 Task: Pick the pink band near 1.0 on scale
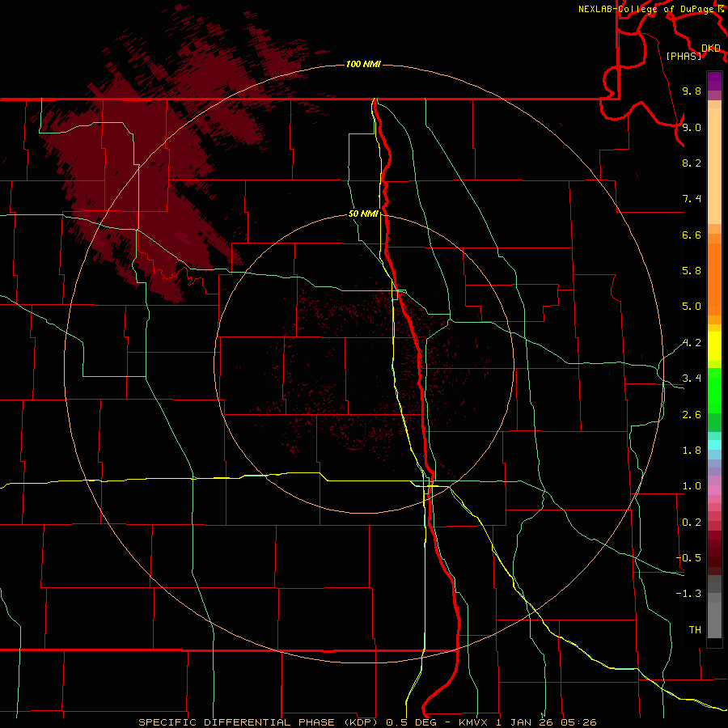point(714,490)
